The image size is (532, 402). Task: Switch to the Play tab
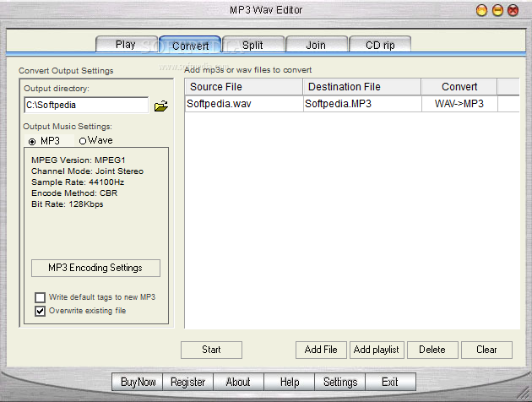[x=127, y=45]
